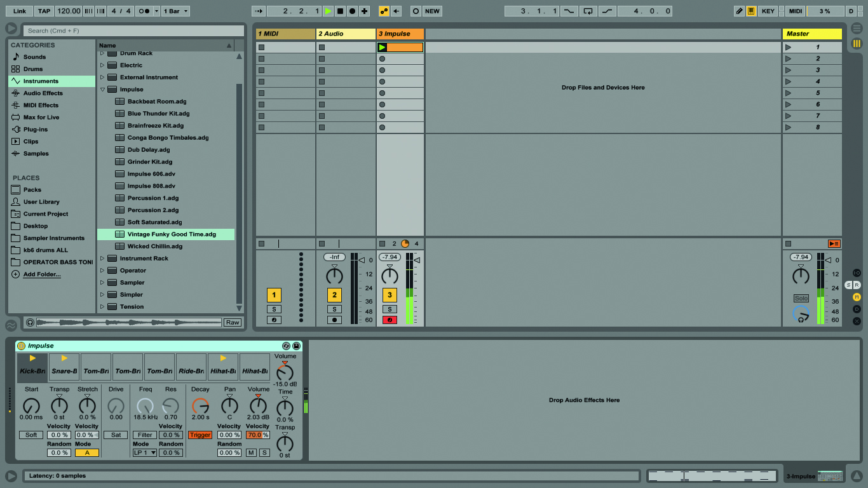Solo the 2 Audio track
This screenshot has width=868, height=488.
334,309
